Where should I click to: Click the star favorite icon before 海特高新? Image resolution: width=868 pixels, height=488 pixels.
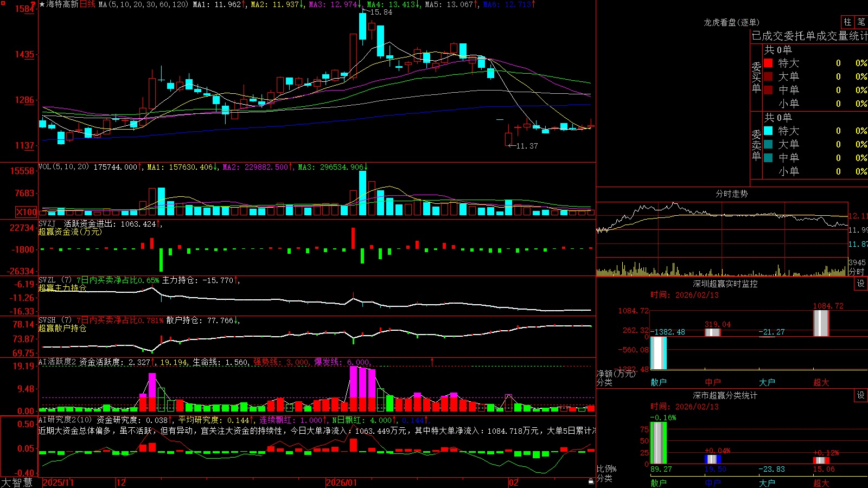pos(42,4)
